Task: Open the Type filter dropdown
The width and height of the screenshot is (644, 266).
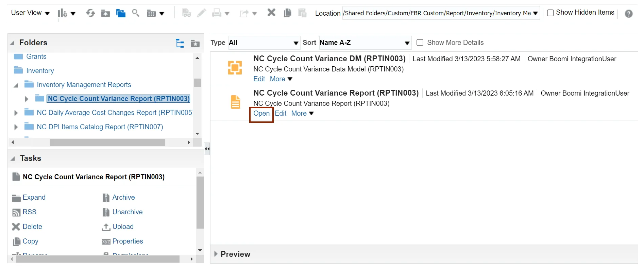Action: [x=264, y=43]
